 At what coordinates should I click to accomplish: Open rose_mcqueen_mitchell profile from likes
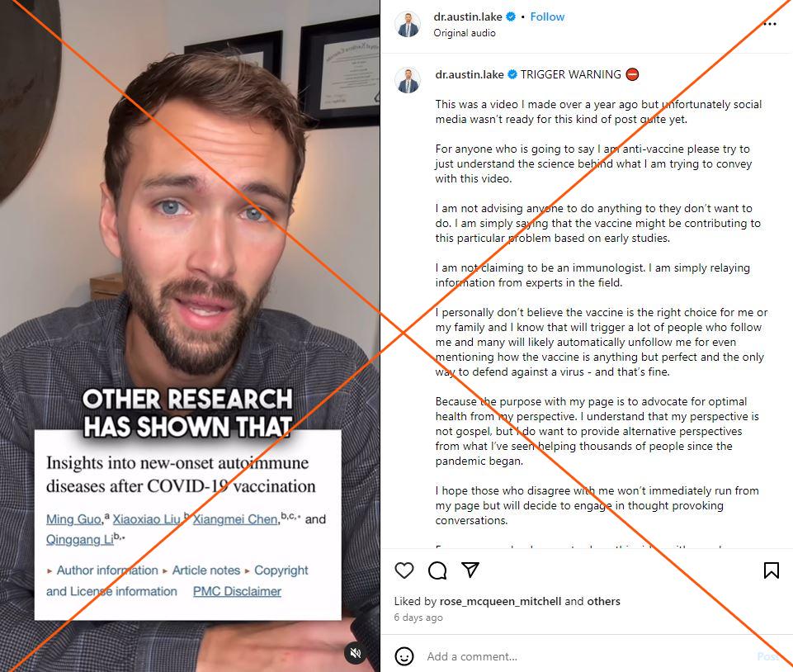[500, 601]
